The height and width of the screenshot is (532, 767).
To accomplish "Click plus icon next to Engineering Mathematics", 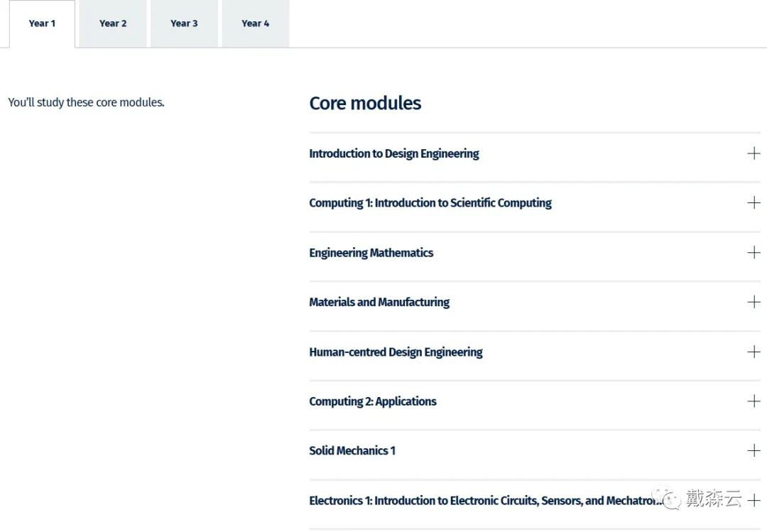I will (x=754, y=253).
